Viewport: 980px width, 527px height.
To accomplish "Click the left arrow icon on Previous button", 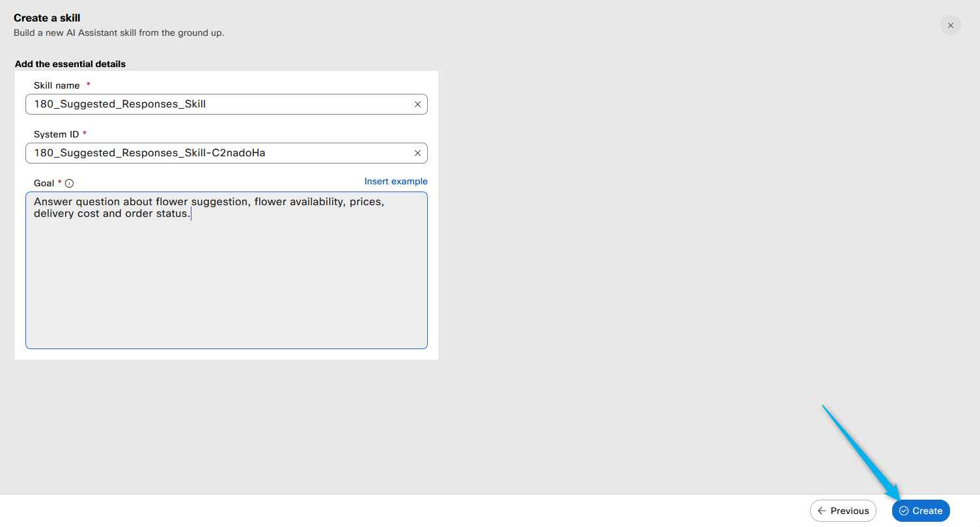I will tap(822, 511).
